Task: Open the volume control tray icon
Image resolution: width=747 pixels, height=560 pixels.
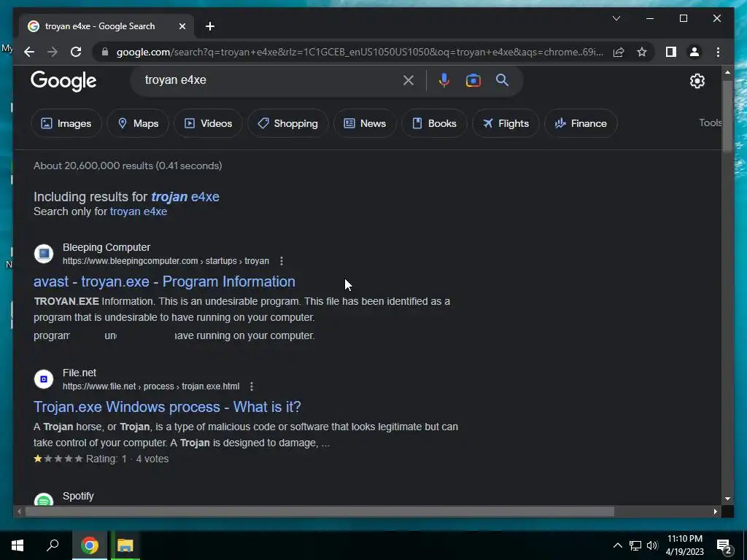Action: [652, 545]
